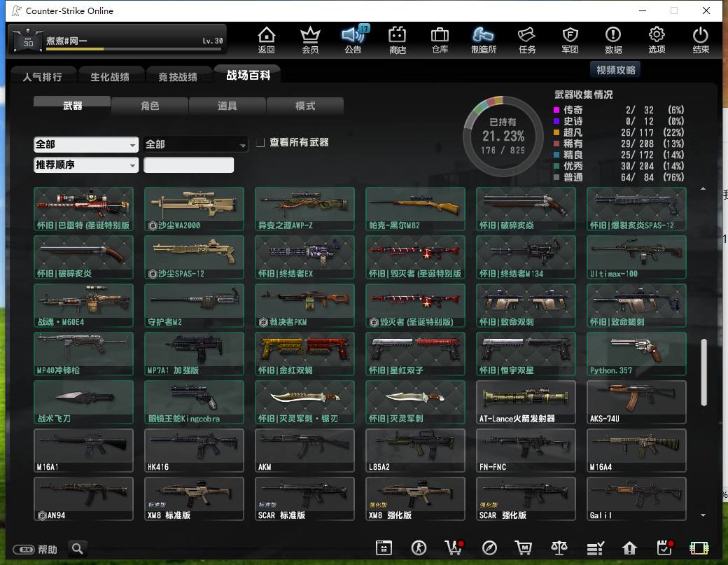The width and height of the screenshot is (728, 565).
Task: Click the scroll up arrow of weapon list
Action: coord(703,188)
